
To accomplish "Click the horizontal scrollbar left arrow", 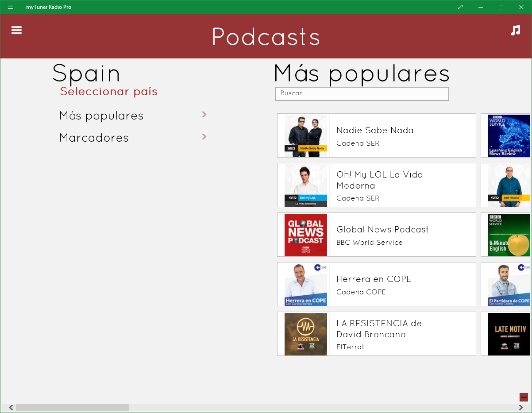I will point(11,407).
